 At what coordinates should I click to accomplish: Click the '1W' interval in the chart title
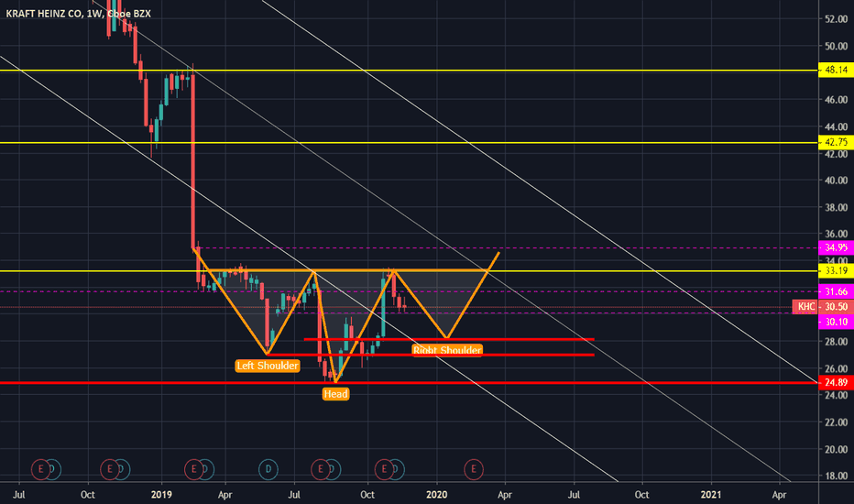point(94,14)
